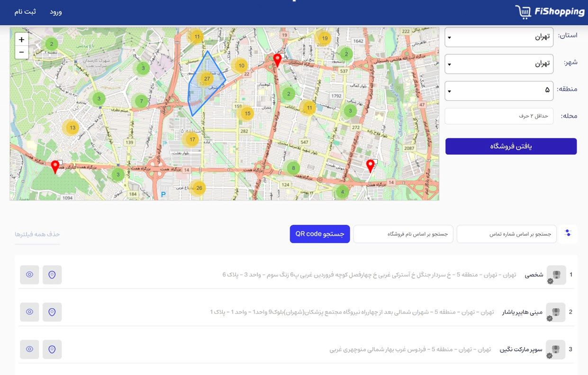This screenshot has width=588, height=375.
Task: Click the cluster marker numbered 27 on map
Action: tap(207, 79)
